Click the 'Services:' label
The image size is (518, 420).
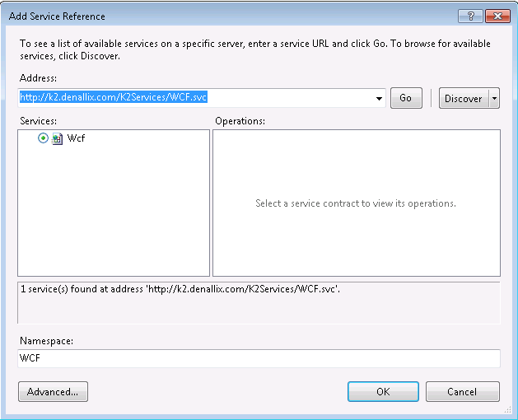click(39, 121)
